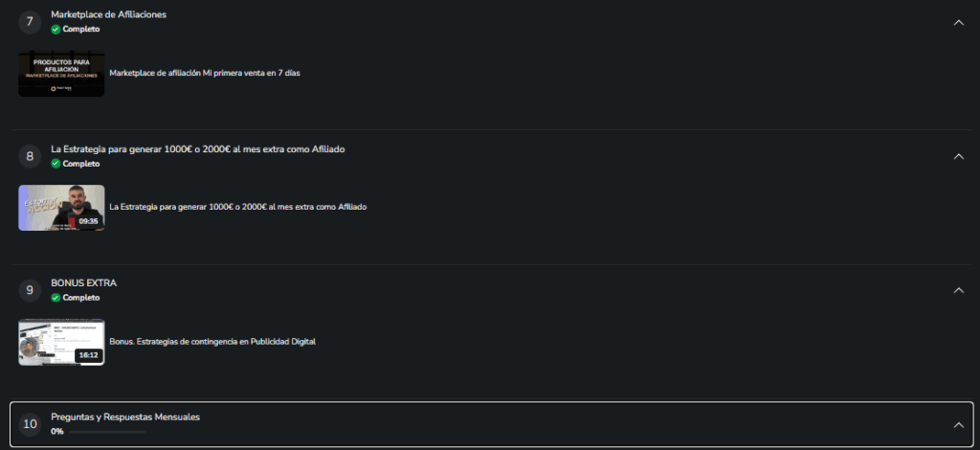
Task: Open lesson Marketplace de afiliación Mi primera venta
Action: pyautogui.click(x=205, y=73)
